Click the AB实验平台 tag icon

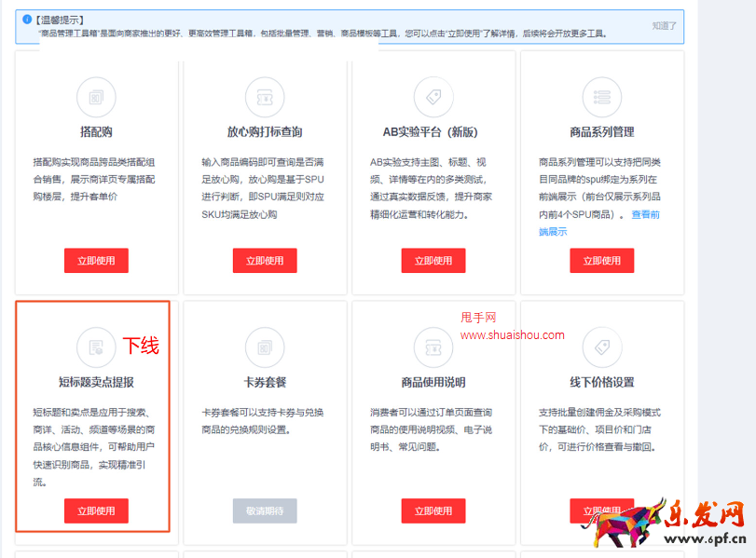pos(433,97)
